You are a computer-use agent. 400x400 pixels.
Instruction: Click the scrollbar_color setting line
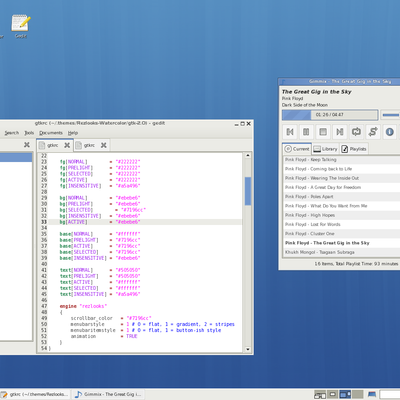pyautogui.click(x=111, y=318)
